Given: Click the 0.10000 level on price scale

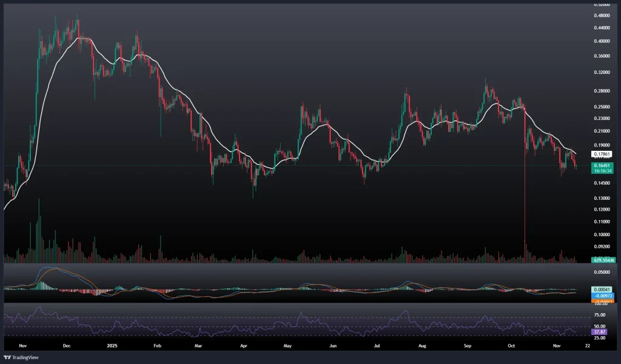Looking at the screenshot, I should (x=603, y=234).
